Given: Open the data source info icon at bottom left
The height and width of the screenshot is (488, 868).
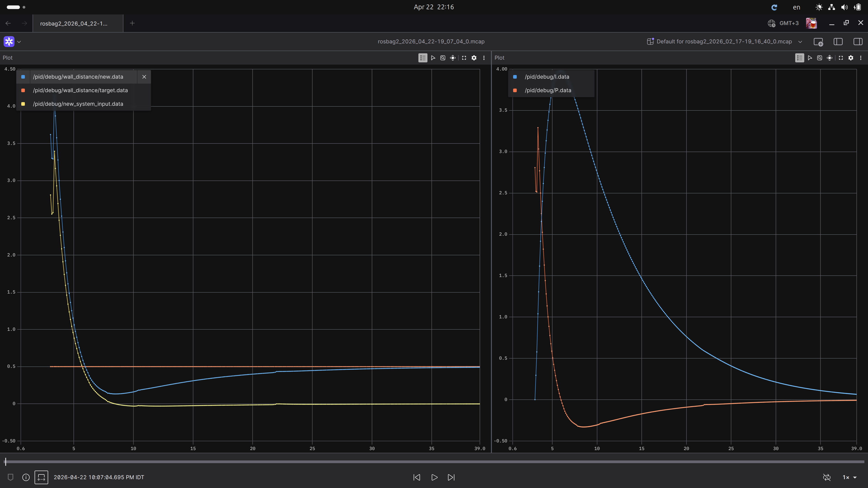Looking at the screenshot, I should [x=26, y=477].
